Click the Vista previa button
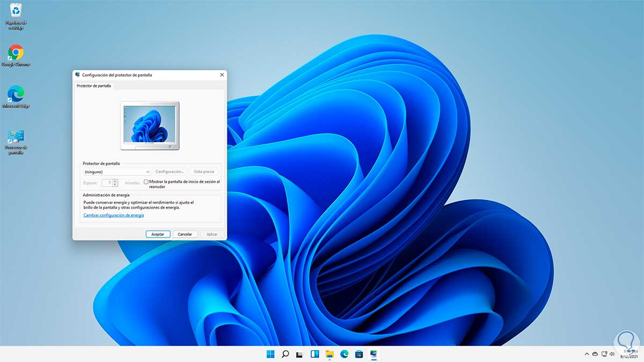 tap(204, 172)
